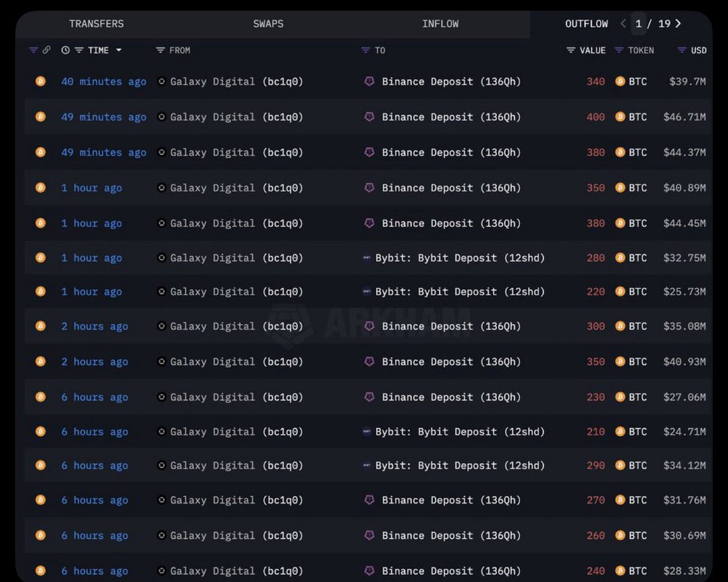Click the Bitcoin icon of the $31.76M row
Screen dimensions: 728x582
point(41,500)
